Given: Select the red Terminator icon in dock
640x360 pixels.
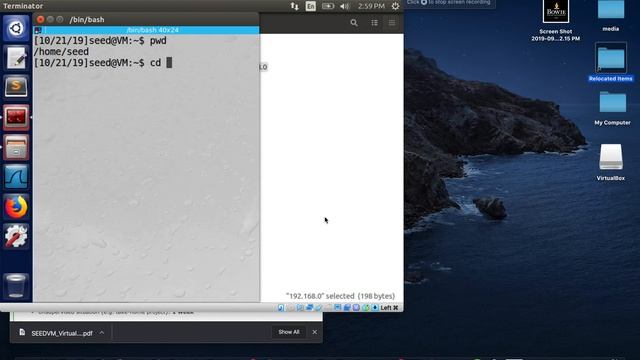Looking at the screenshot, I should tap(16, 117).
